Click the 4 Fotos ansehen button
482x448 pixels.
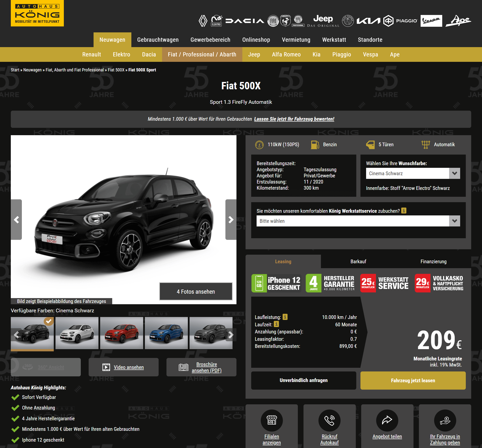click(196, 291)
